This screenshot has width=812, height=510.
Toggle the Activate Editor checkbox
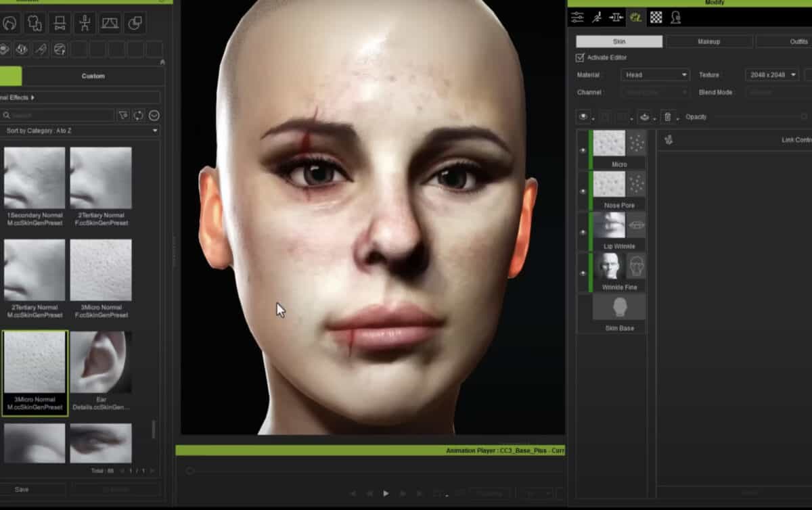pos(580,57)
